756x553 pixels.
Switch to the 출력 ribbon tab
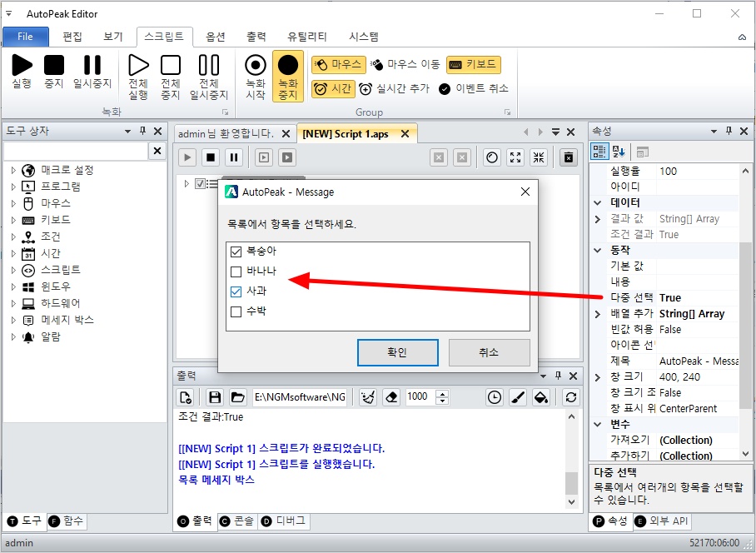[x=256, y=37]
